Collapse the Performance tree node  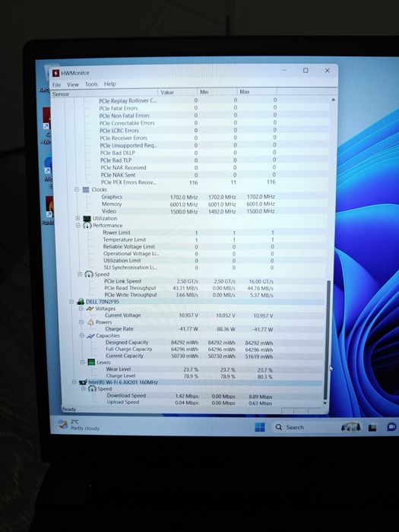click(78, 225)
